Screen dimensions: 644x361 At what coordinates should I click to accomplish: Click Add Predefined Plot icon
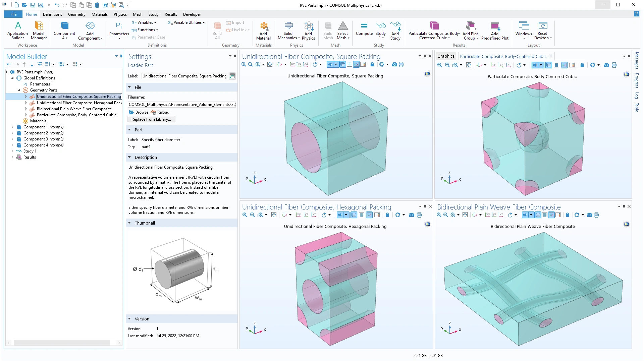495,30
